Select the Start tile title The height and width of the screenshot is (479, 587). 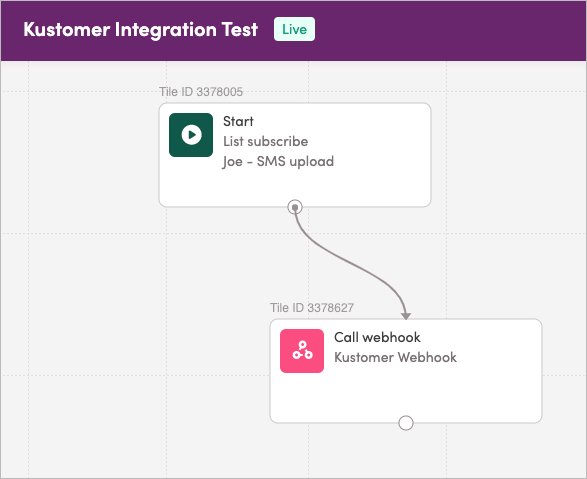pyautogui.click(x=238, y=121)
